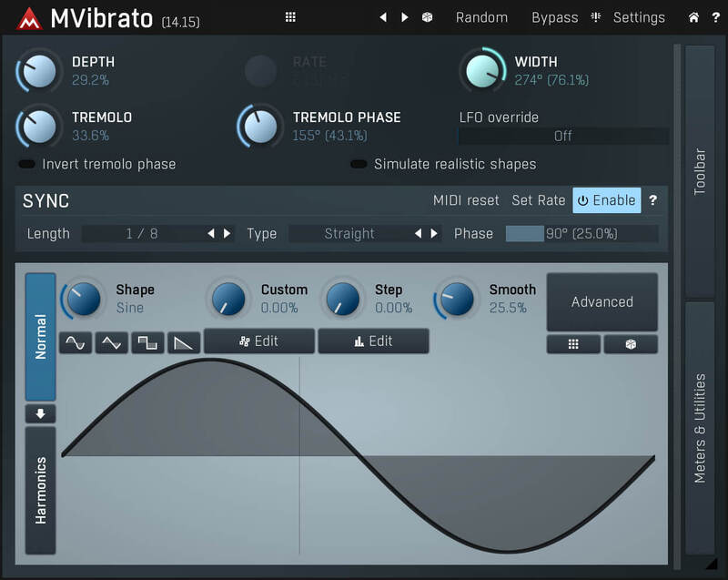The height and width of the screenshot is (580, 728).
Task: Select the sine wave shape icon
Action: tap(76, 343)
